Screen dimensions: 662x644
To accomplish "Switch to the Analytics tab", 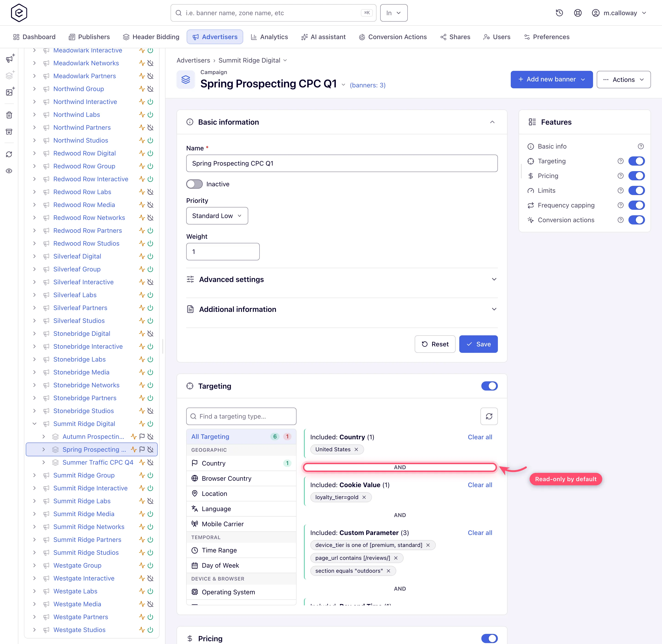I will (269, 37).
